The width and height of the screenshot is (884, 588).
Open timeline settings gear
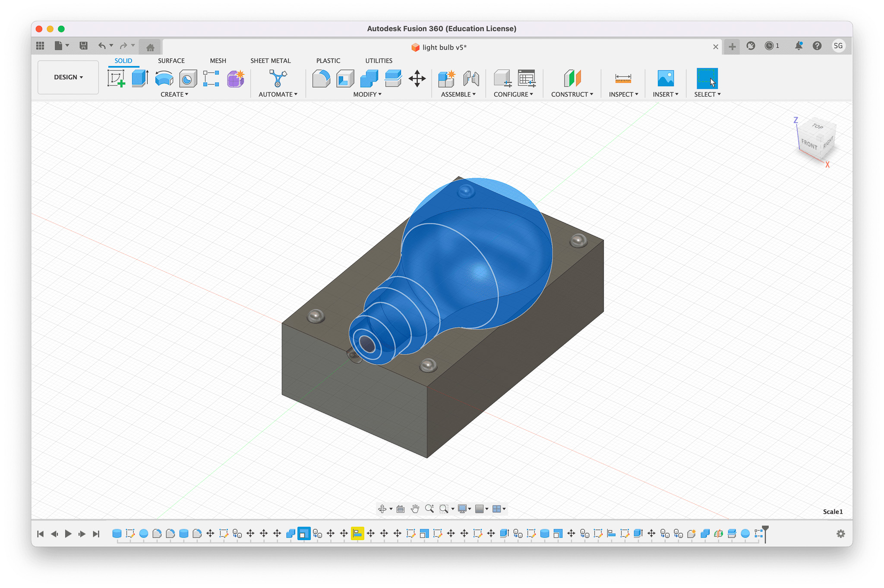pyautogui.click(x=840, y=534)
